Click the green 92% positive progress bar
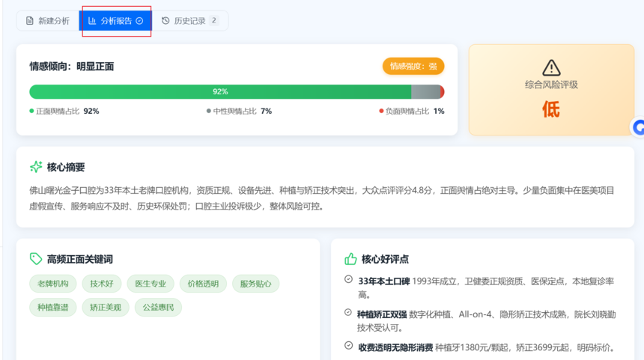The height and width of the screenshot is (360, 644). pos(220,91)
